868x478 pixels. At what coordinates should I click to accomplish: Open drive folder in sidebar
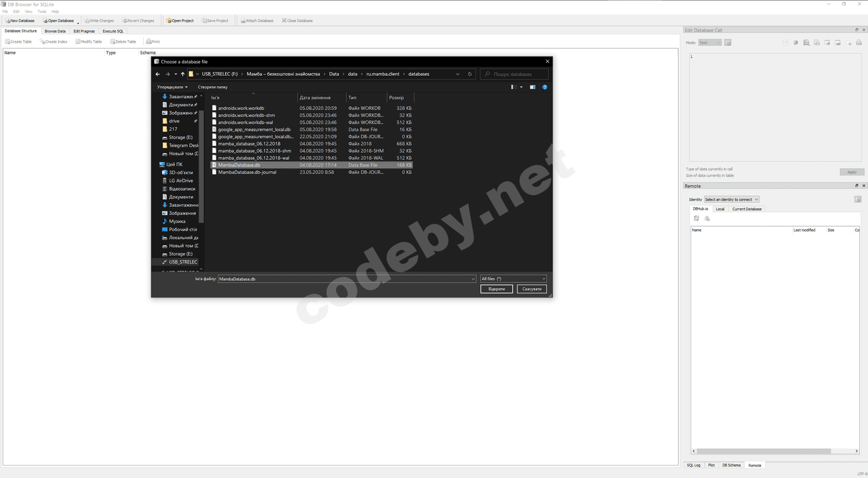[x=174, y=121]
